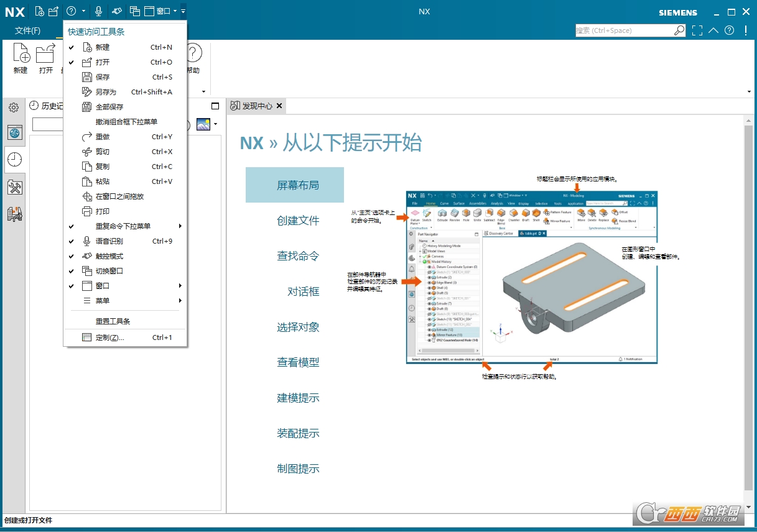This screenshot has width=757, height=532.
Task: Enable 粘贴 (Paste) in the quick access menu
Action: (125, 181)
